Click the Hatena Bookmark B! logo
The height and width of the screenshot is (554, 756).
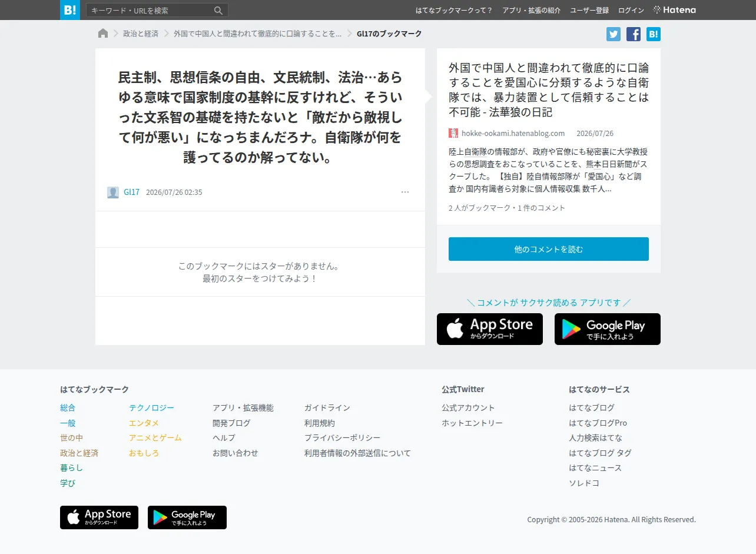pyautogui.click(x=70, y=10)
